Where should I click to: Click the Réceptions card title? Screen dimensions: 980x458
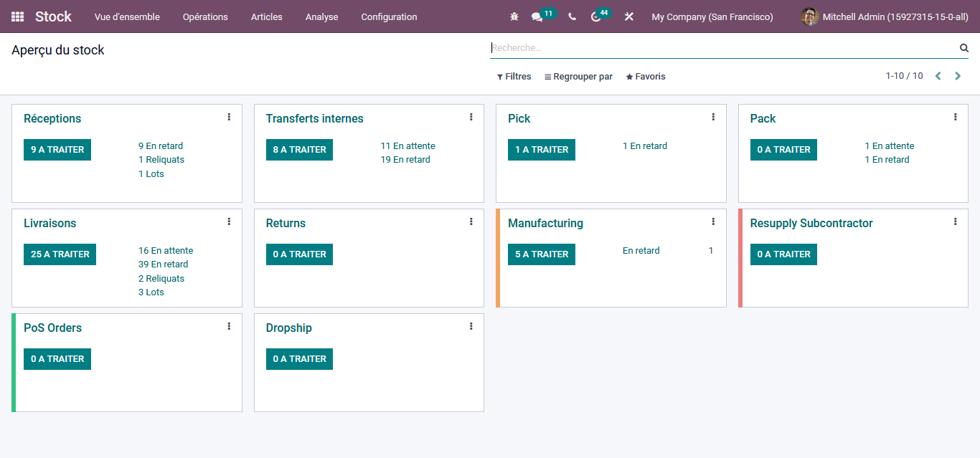(52, 119)
